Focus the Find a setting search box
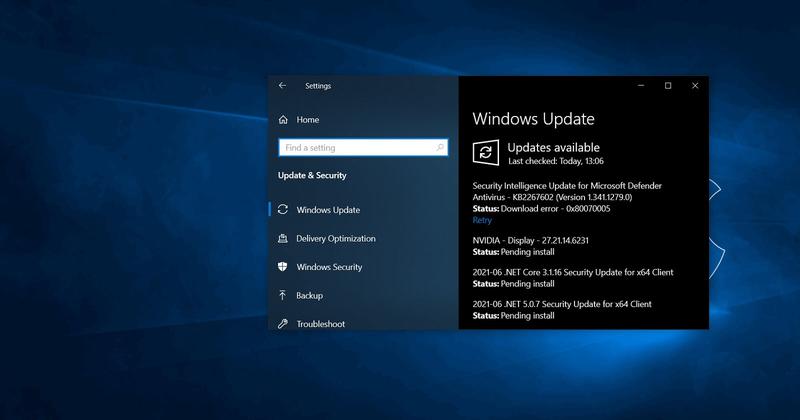Image resolution: width=800 pixels, height=420 pixels. pos(363,147)
